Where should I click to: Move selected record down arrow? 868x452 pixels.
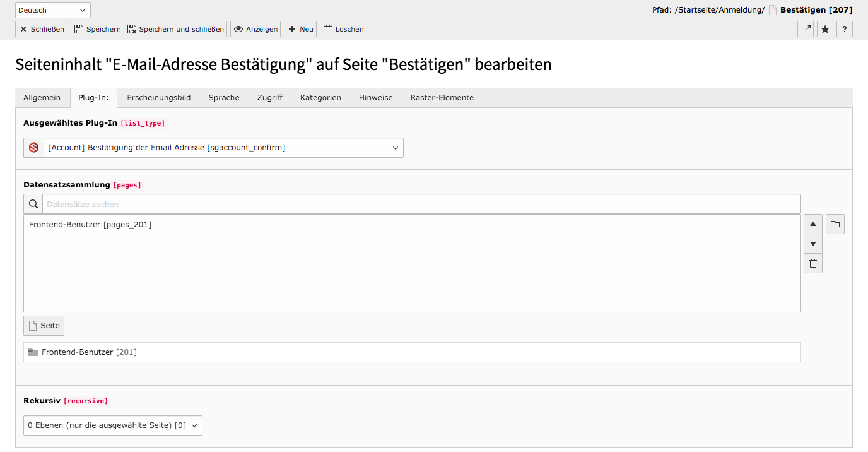click(813, 244)
